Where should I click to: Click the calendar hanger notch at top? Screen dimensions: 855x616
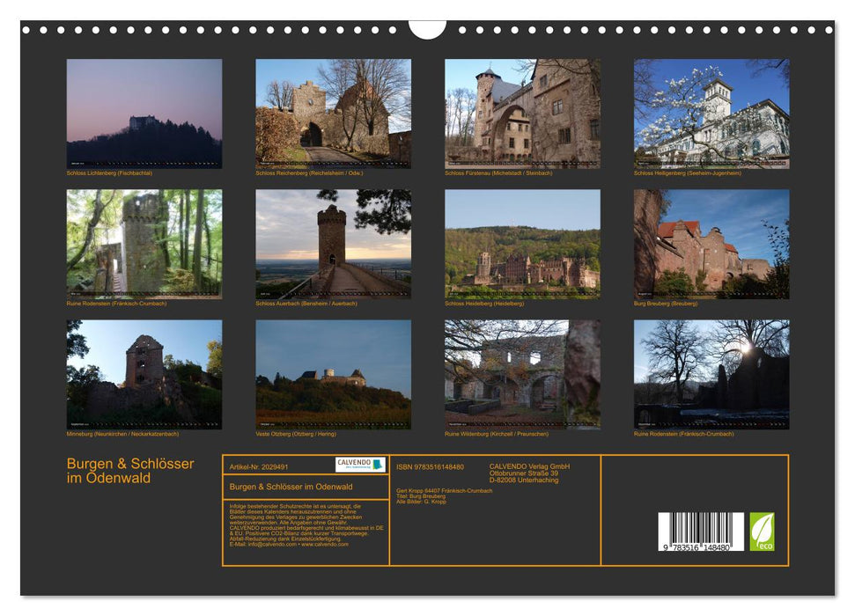tap(427, 30)
